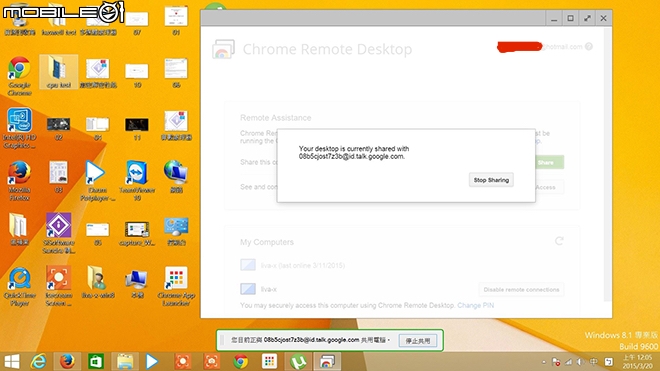
Task: Click the refresh icon beside My Computers
Action: [559, 241]
